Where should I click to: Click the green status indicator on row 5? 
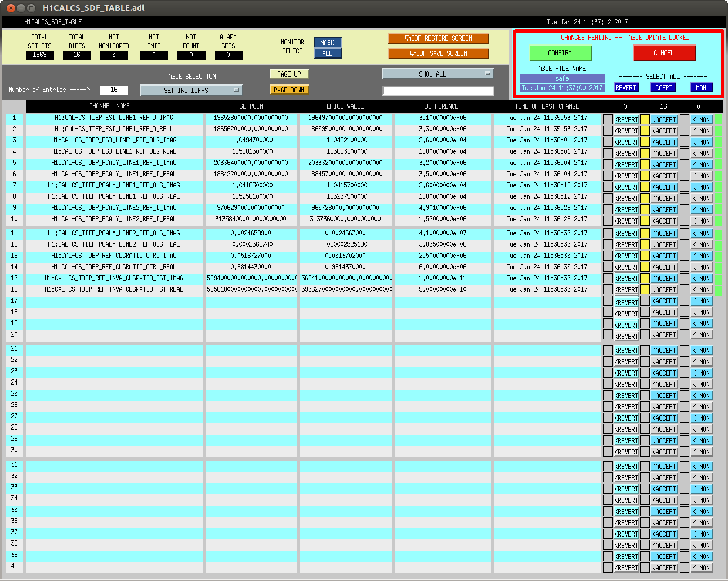point(718,164)
